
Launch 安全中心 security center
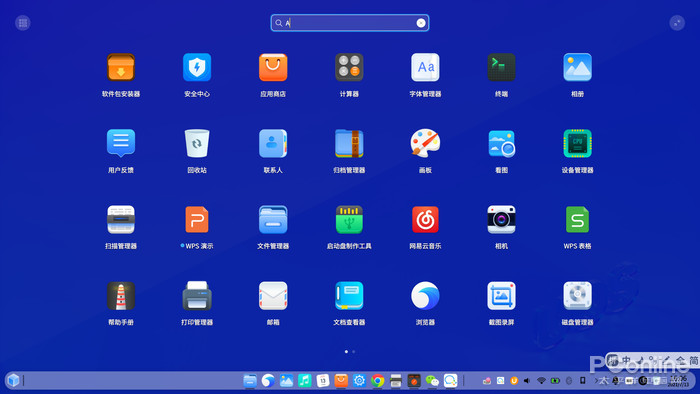[197, 67]
